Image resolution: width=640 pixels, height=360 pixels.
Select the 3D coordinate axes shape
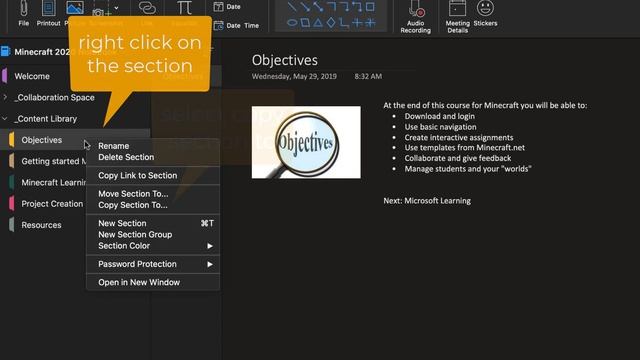[x=370, y=23]
